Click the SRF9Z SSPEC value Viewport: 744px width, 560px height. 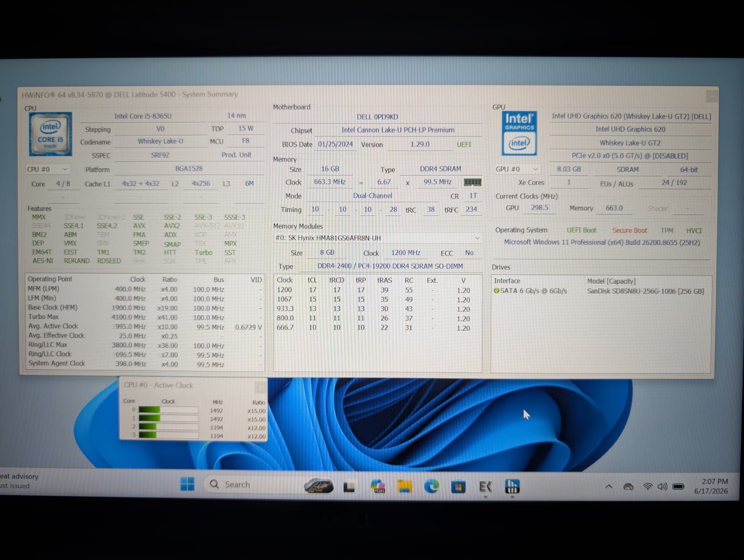pos(160,155)
